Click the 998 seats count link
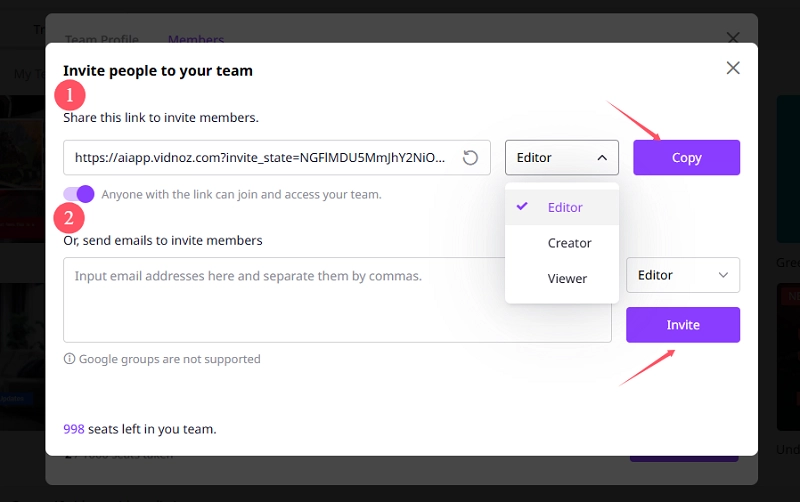Screen dimensions: 800x502 (73, 429)
